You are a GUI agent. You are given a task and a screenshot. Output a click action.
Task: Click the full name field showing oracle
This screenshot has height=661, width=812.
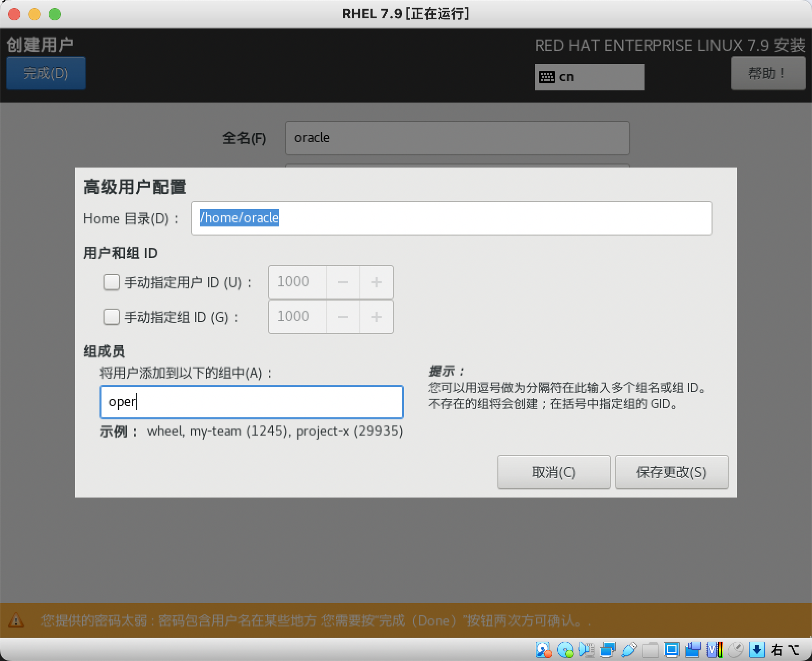(458, 138)
